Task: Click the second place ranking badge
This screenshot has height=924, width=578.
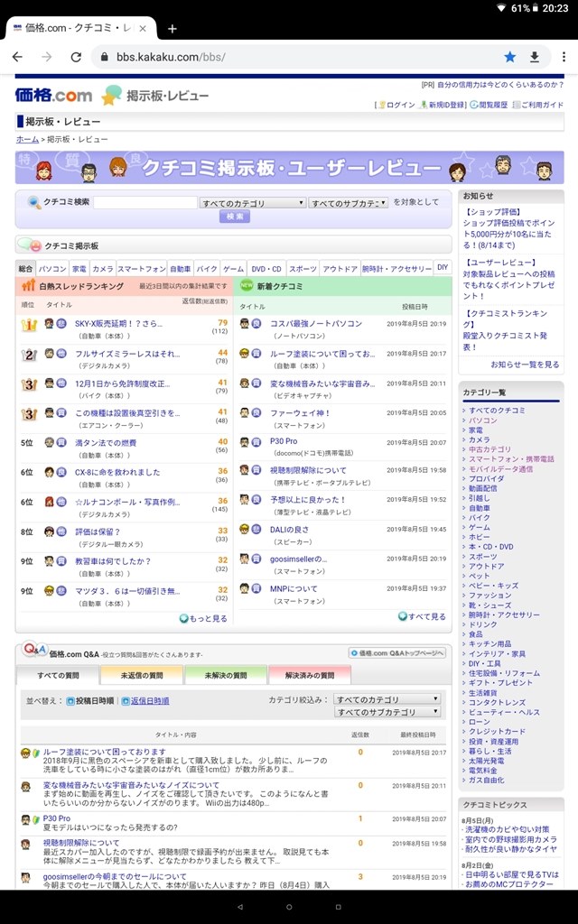Action: (29, 355)
